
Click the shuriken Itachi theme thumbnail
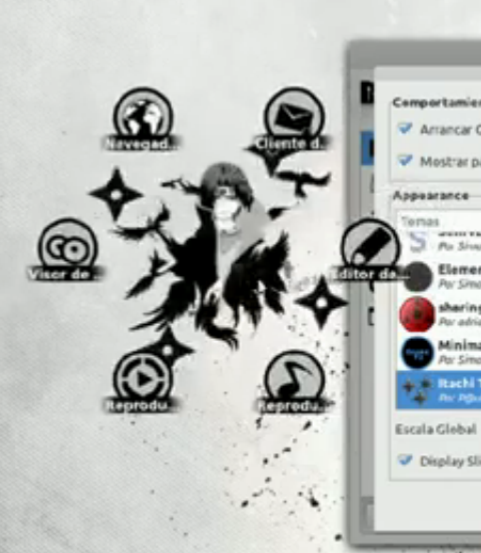pos(417,390)
